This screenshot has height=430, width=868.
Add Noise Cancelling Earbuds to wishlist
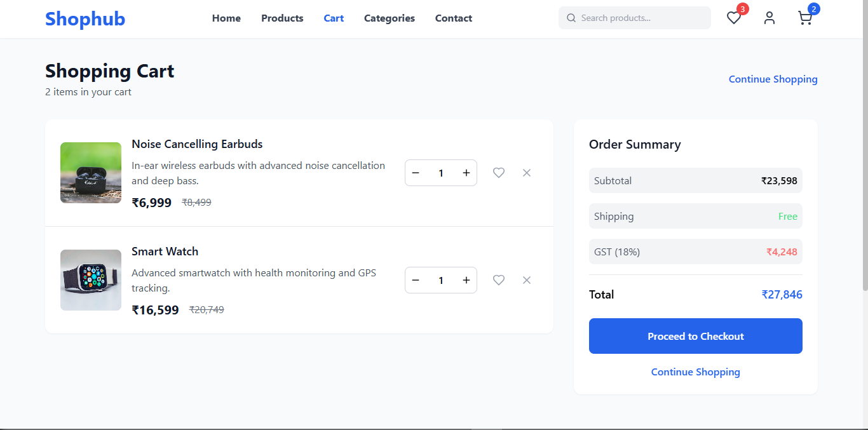click(x=499, y=173)
